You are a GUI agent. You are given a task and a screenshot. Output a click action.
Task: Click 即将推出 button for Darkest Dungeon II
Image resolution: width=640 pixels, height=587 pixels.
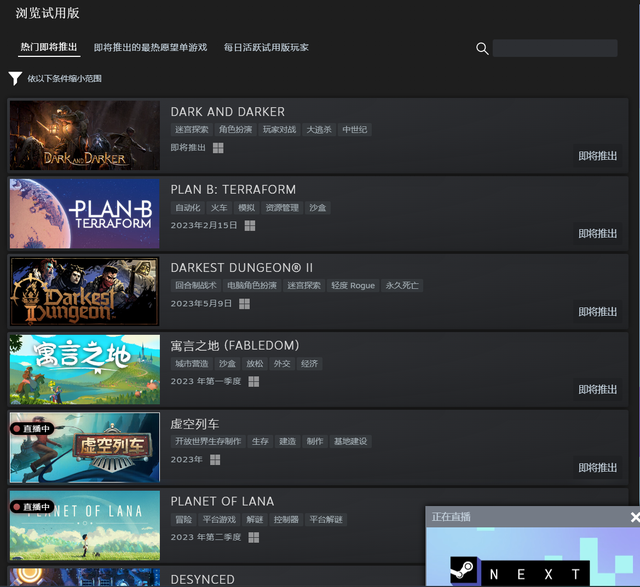tap(598, 312)
